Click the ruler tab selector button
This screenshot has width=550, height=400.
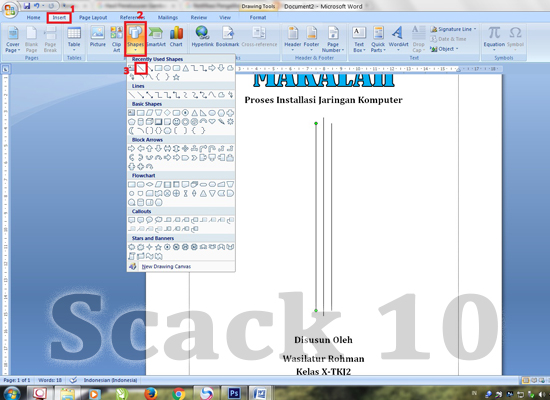[x=6, y=69]
